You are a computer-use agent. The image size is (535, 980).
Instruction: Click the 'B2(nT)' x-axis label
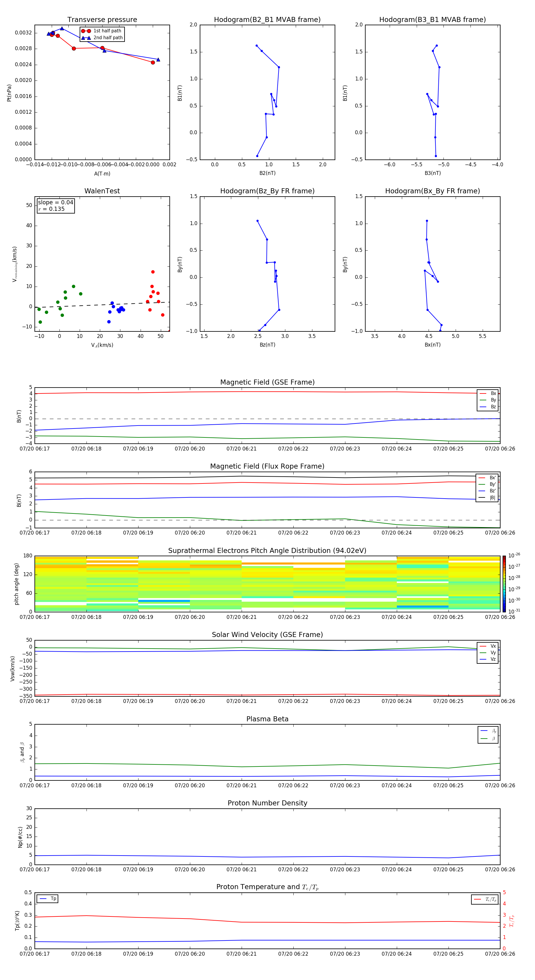(267, 173)
